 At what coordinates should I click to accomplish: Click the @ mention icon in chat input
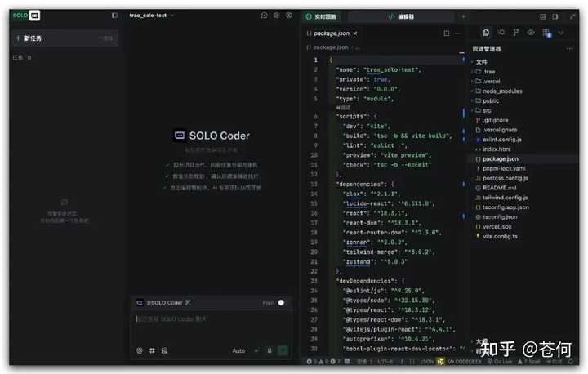coord(140,350)
